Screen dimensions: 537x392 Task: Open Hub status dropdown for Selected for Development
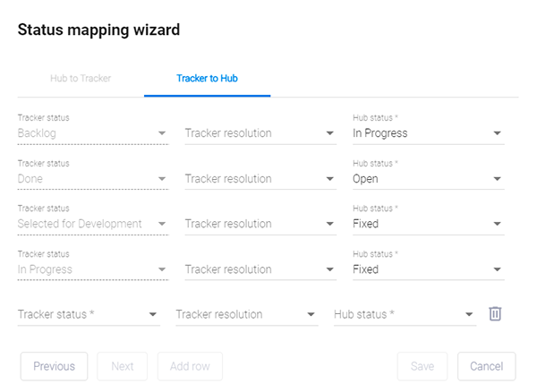(428, 224)
